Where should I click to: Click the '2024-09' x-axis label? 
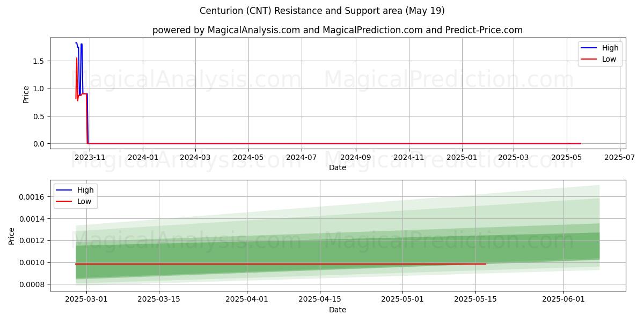click(355, 157)
